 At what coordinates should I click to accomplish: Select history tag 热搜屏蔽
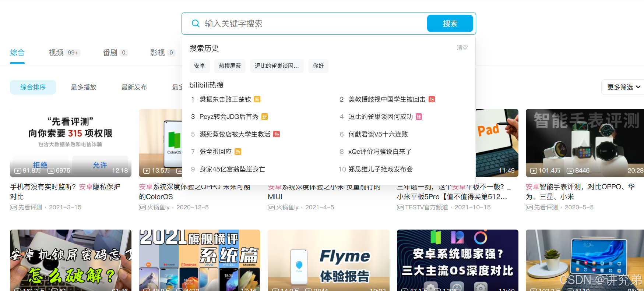[x=230, y=66]
